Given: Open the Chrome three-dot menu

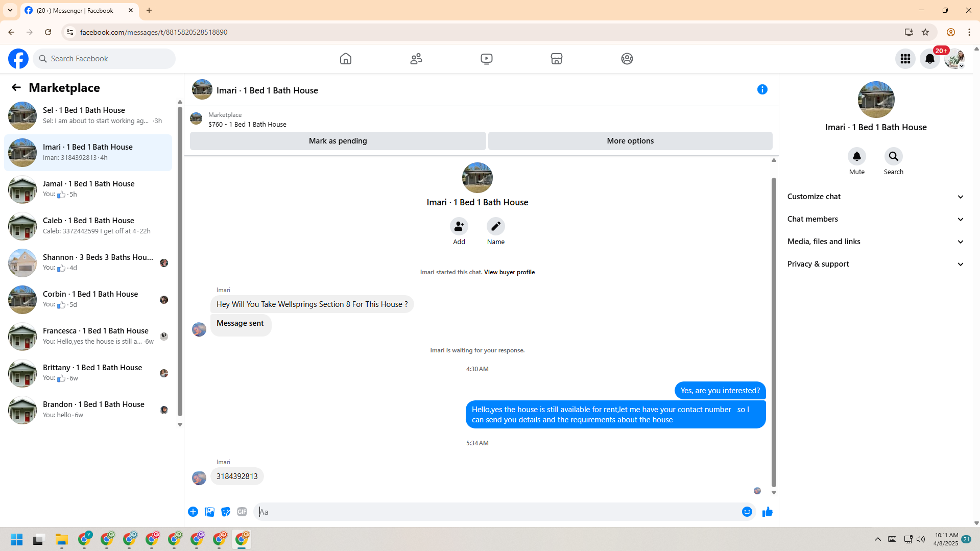Looking at the screenshot, I should pos(969,32).
